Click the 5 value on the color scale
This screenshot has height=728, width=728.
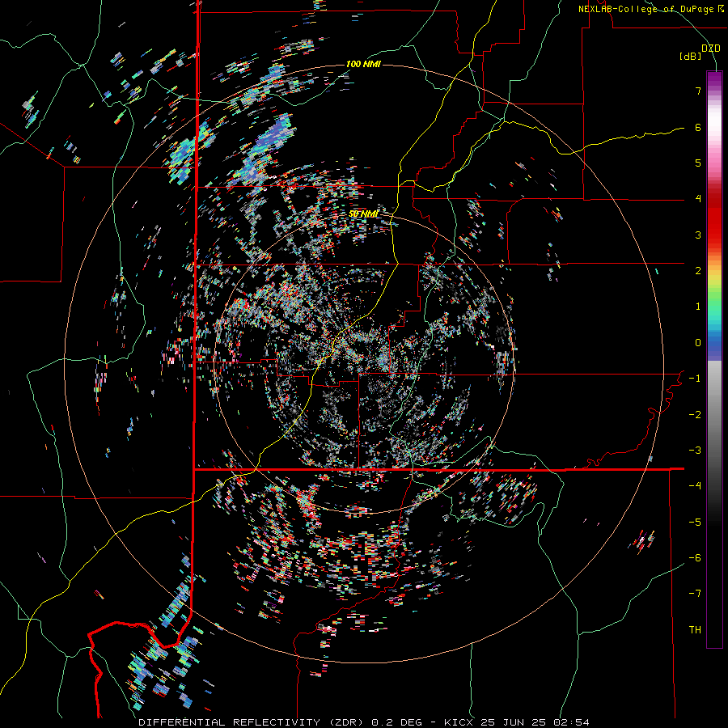point(698,163)
